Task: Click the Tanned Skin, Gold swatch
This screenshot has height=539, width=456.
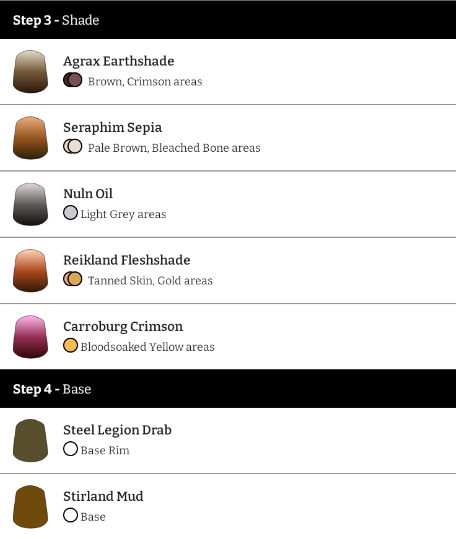Action: point(73,279)
